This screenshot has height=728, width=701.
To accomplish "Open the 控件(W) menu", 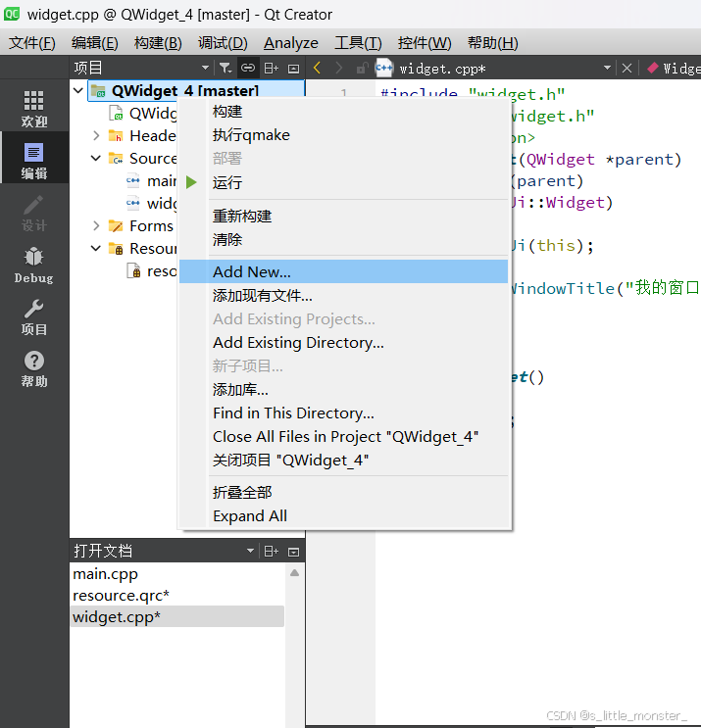I will click(425, 43).
